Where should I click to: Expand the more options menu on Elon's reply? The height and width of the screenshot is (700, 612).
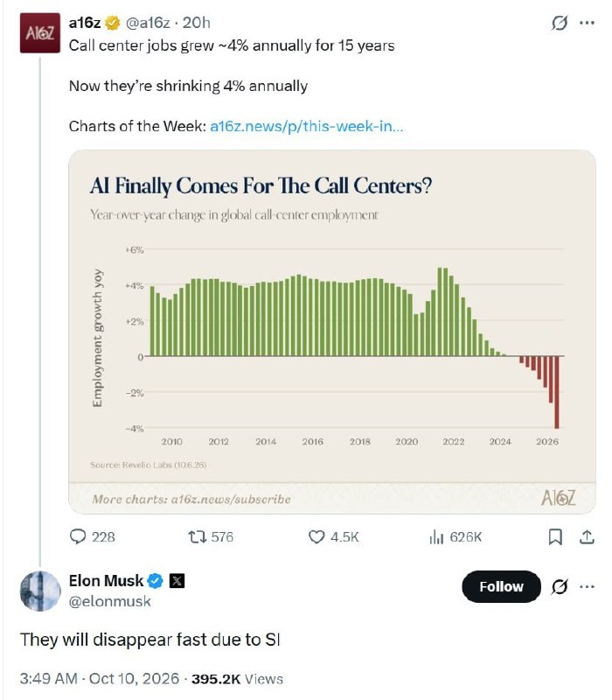[x=587, y=586]
